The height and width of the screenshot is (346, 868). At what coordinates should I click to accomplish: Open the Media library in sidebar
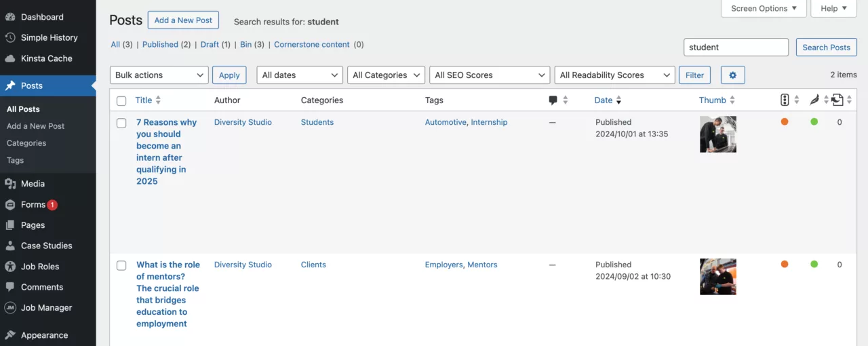[33, 184]
